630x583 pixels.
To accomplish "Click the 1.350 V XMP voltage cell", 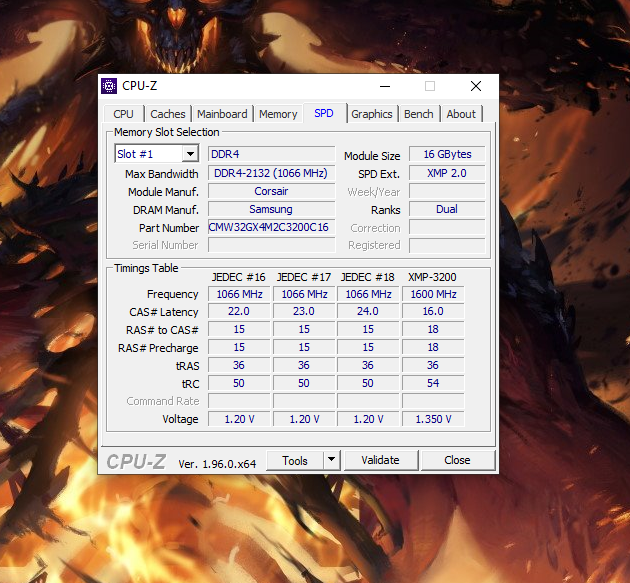I will tap(433, 419).
